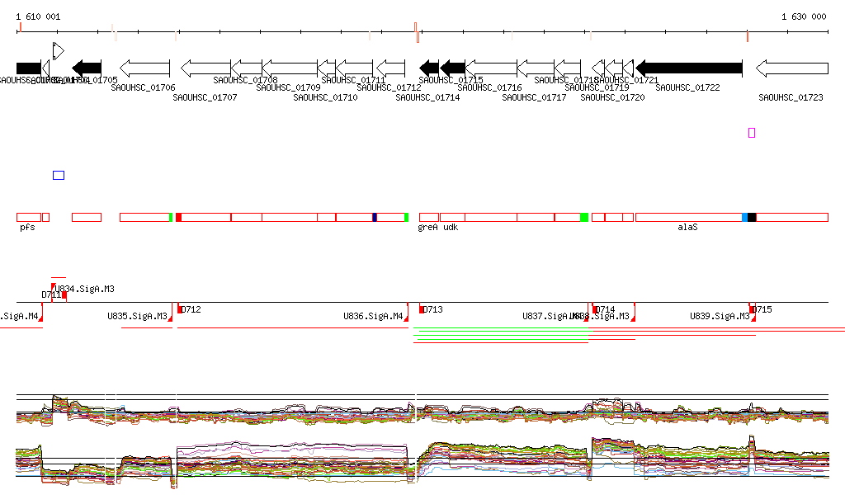845x504 pixels.
Task: Select the SAOUHSC_01723 gene arrow
Action: [x=792, y=68]
